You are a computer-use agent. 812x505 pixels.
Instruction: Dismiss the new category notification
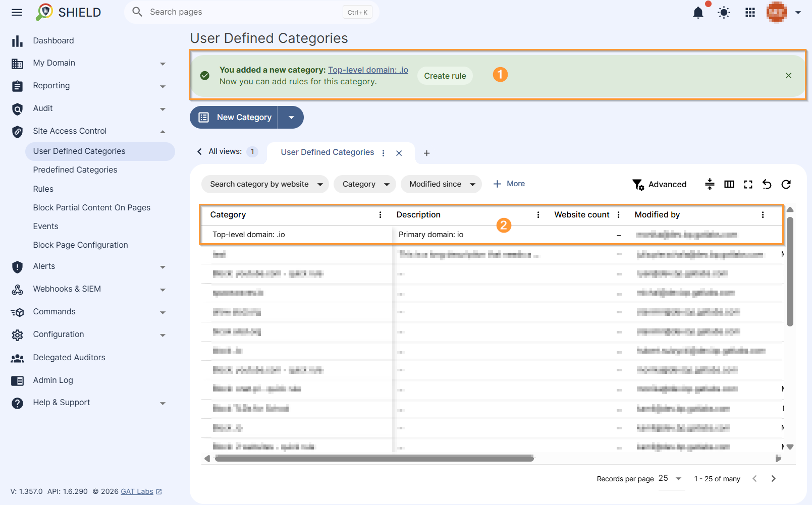click(x=788, y=76)
